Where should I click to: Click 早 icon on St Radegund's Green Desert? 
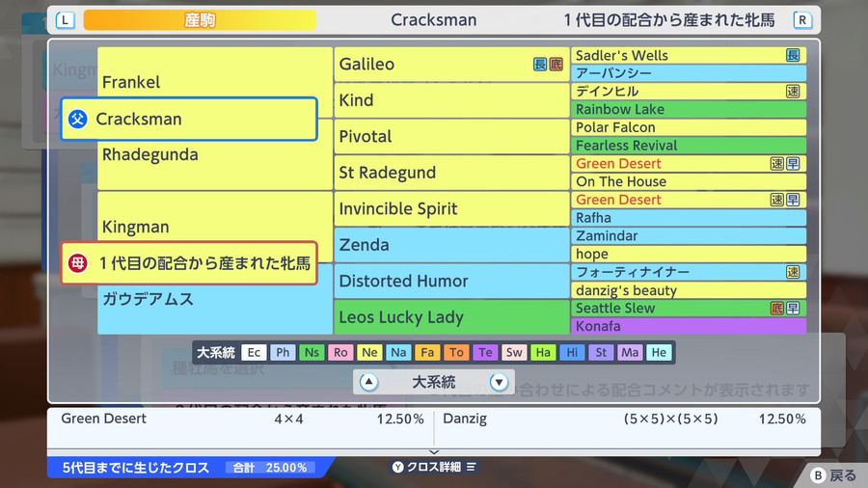793,164
